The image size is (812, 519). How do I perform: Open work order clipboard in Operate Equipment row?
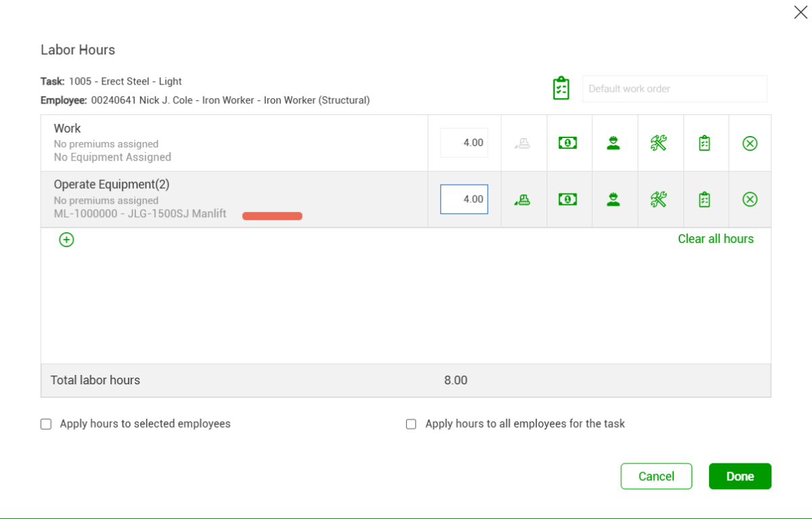point(704,200)
